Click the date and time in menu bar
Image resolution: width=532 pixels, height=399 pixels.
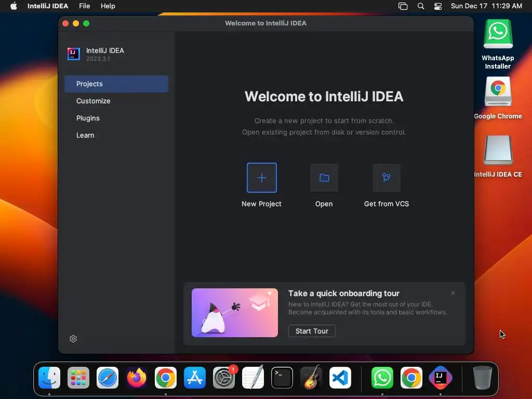point(486,6)
